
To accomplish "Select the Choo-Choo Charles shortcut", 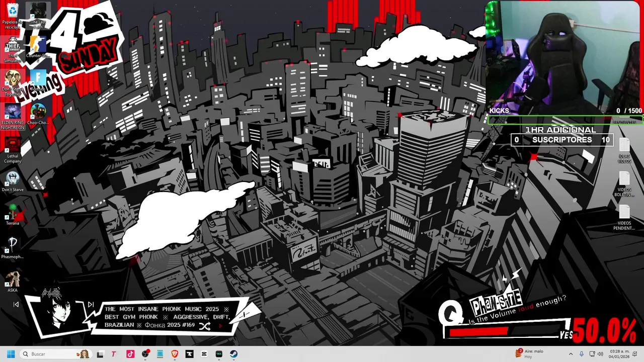I will [38, 115].
